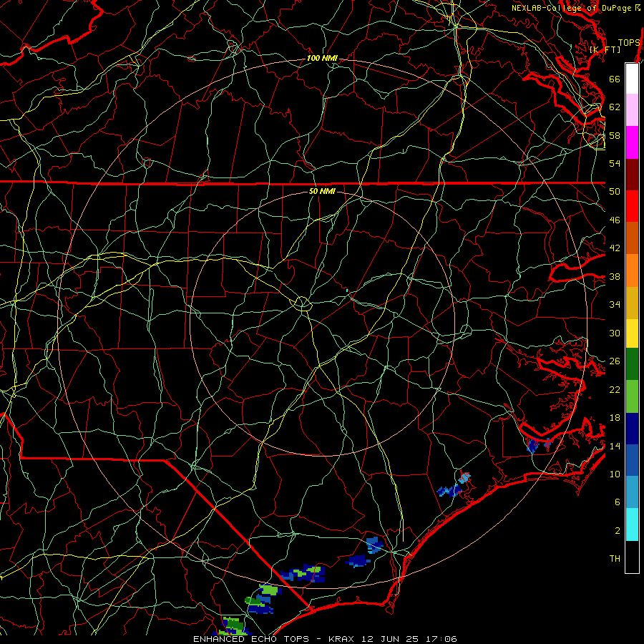Click the 100 NMI range ring label
Image resolution: width=644 pixels, height=644 pixels.
pyautogui.click(x=322, y=58)
